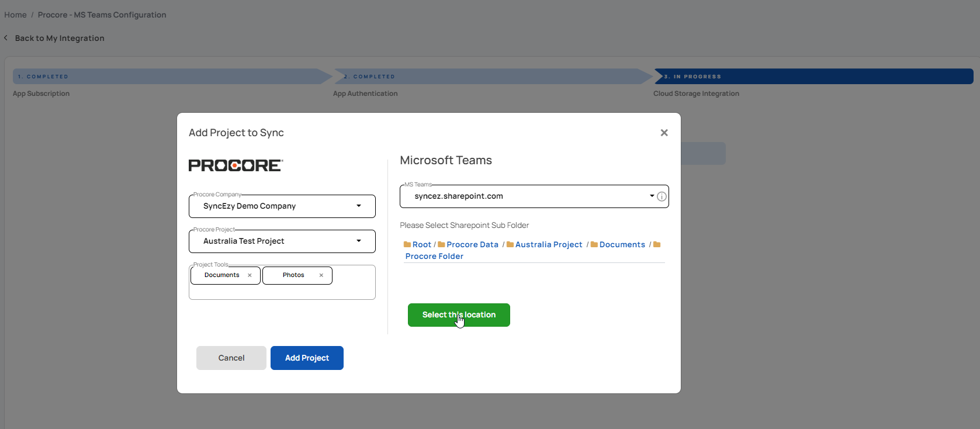This screenshot has width=980, height=429.
Task: Navigate to Procore Data folder link
Action: [x=472, y=245]
